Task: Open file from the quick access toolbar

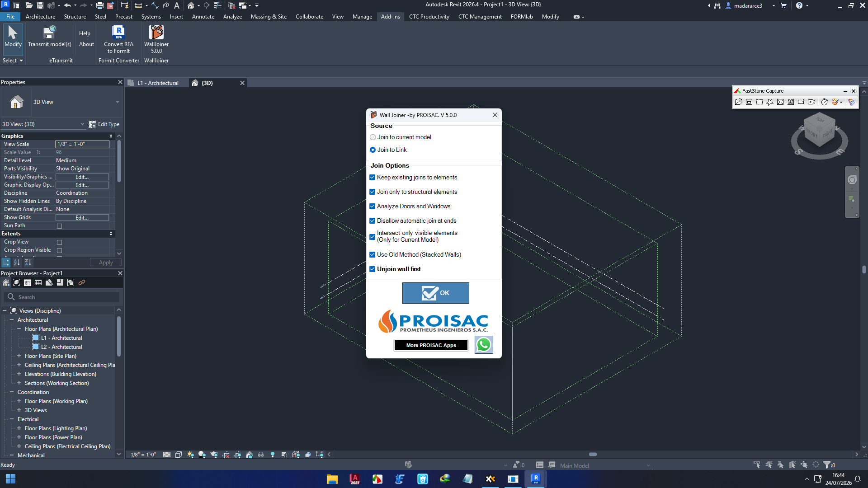Action: coord(28,5)
